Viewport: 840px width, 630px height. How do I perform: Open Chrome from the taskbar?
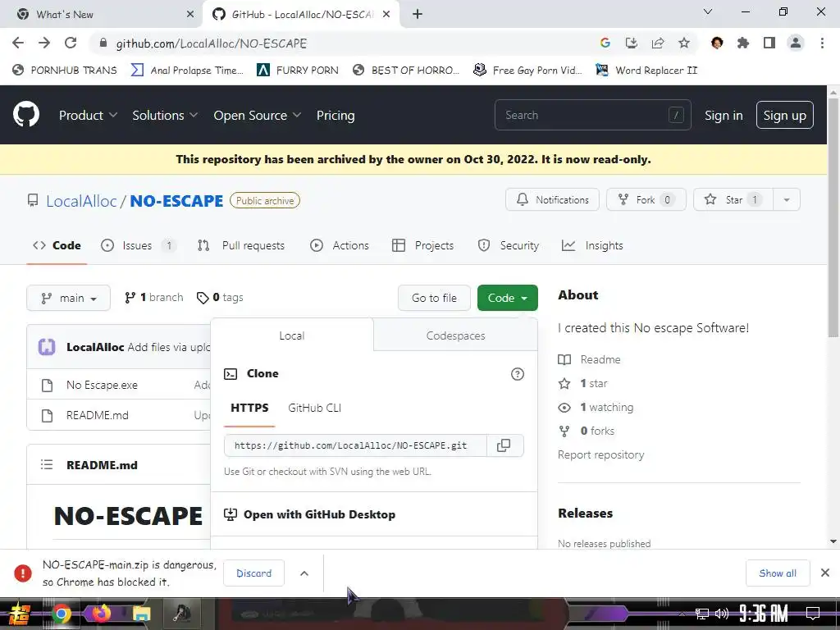[x=61, y=614]
